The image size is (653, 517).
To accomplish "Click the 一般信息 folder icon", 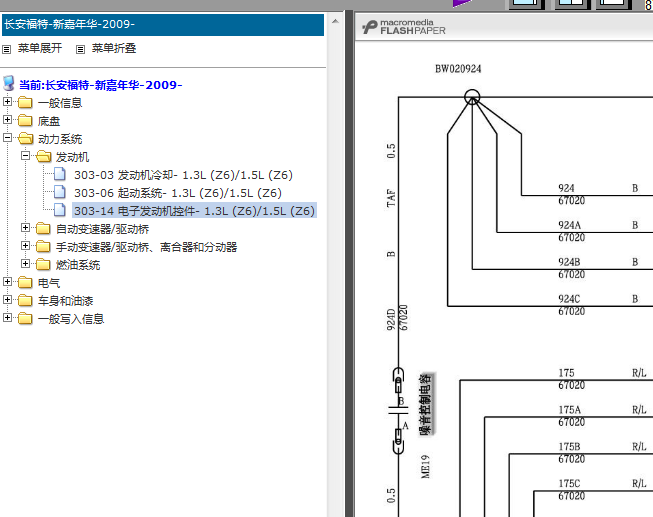I will tap(25, 102).
